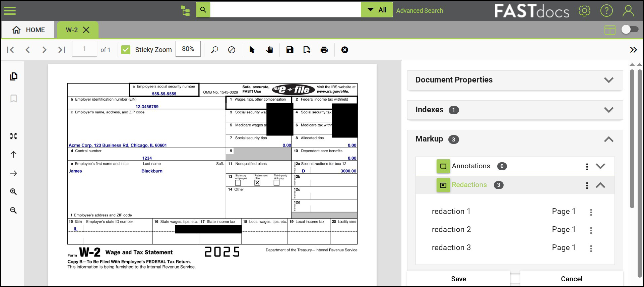The width and height of the screenshot is (644, 287).
Task: Switch to the HOME tab
Action: tap(28, 30)
